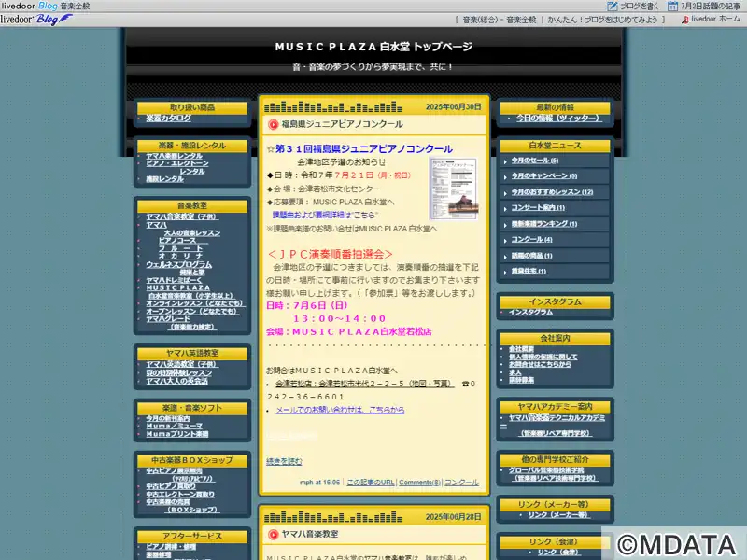747x560 pixels.
Task: Open ヤマハグレード link
Action: pyautogui.click(x=168, y=319)
